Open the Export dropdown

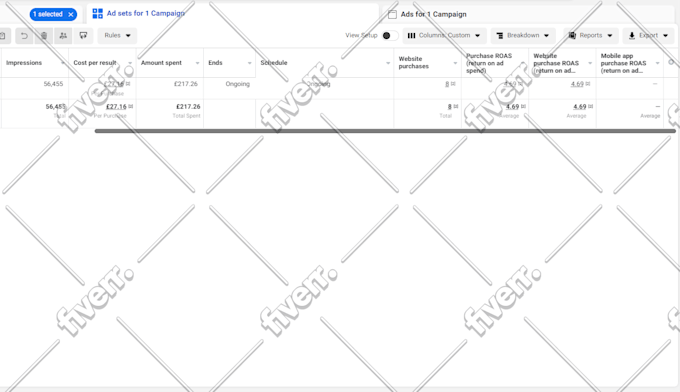(648, 36)
